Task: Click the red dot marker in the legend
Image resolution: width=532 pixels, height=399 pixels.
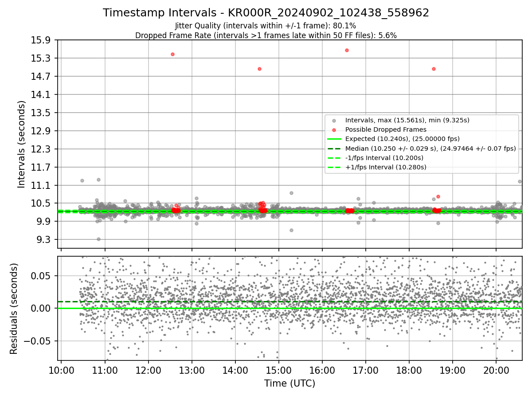Action: point(334,130)
